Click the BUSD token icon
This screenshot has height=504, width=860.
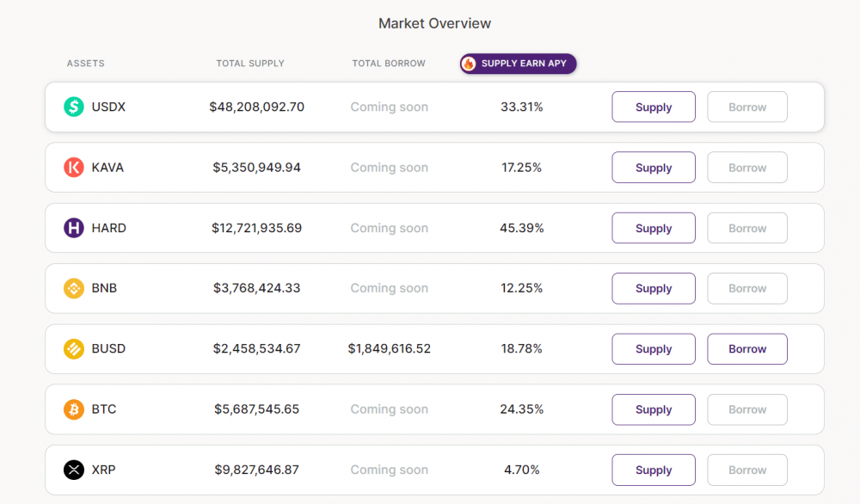point(74,349)
